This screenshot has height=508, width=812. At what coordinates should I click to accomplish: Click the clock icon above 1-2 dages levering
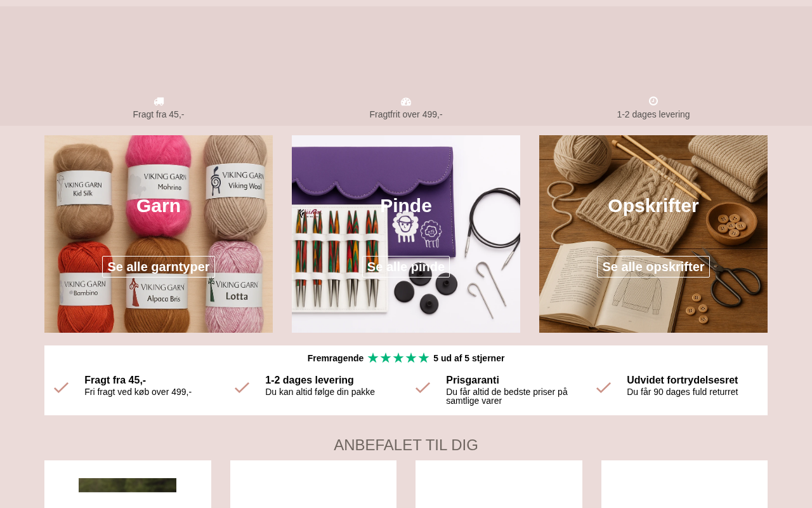pyautogui.click(x=653, y=101)
